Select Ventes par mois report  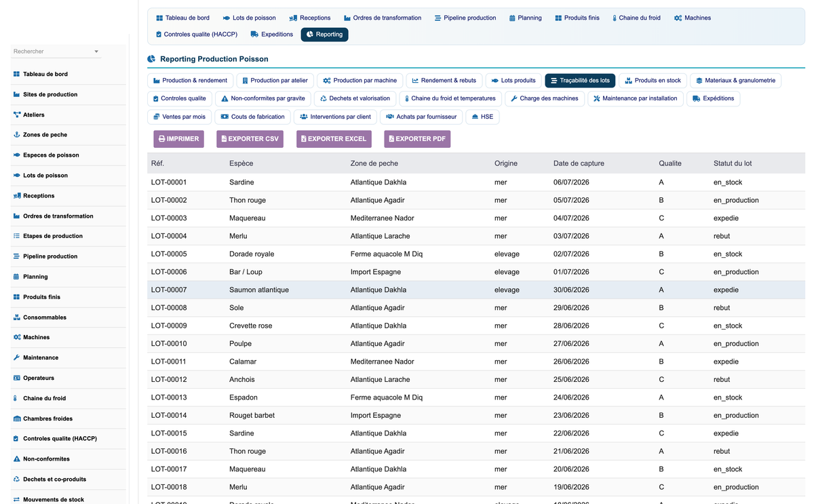(180, 117)
